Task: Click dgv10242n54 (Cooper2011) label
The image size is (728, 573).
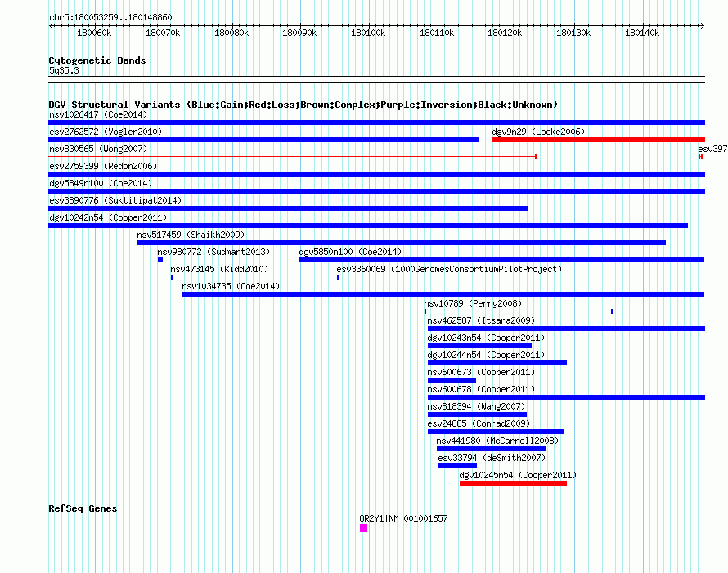Action: [x=108, y=217]
